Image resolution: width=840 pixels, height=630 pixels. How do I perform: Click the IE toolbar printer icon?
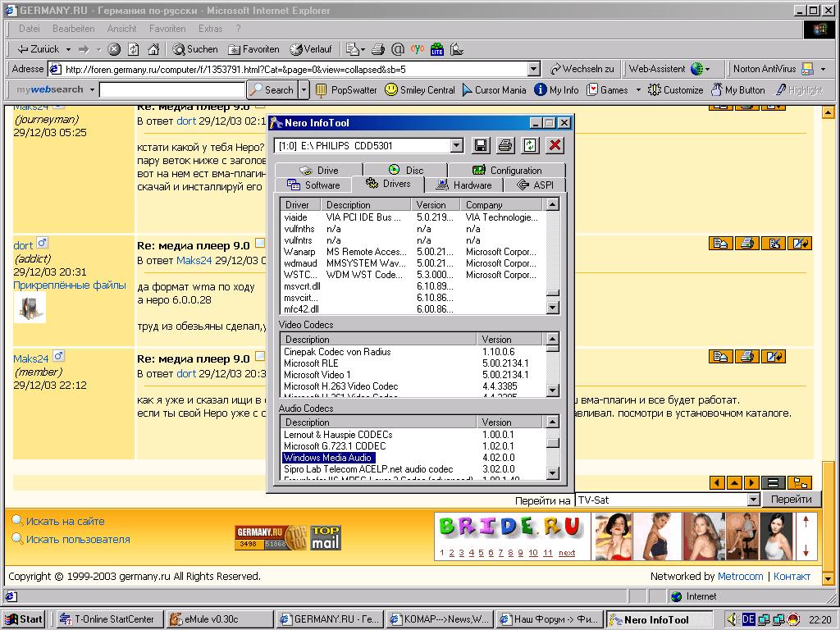pos(378,49)
